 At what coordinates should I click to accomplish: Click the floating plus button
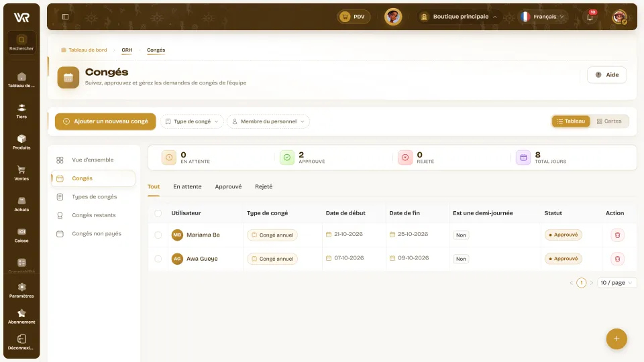(x=616, y=339)
